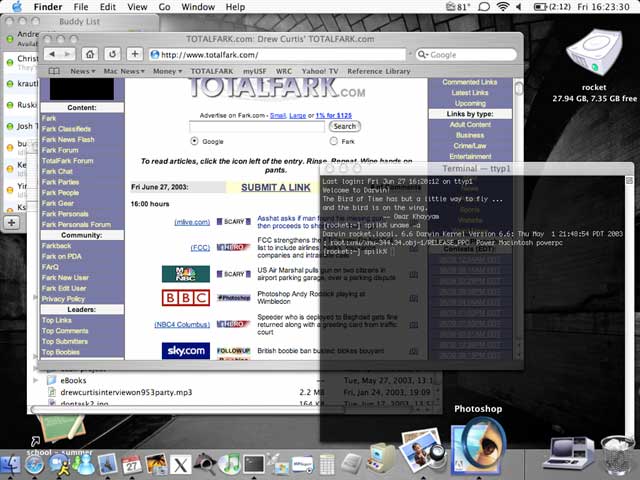Click the add bookmark plus button
This screenshot has height=480, width=640.
coord(135,54)
